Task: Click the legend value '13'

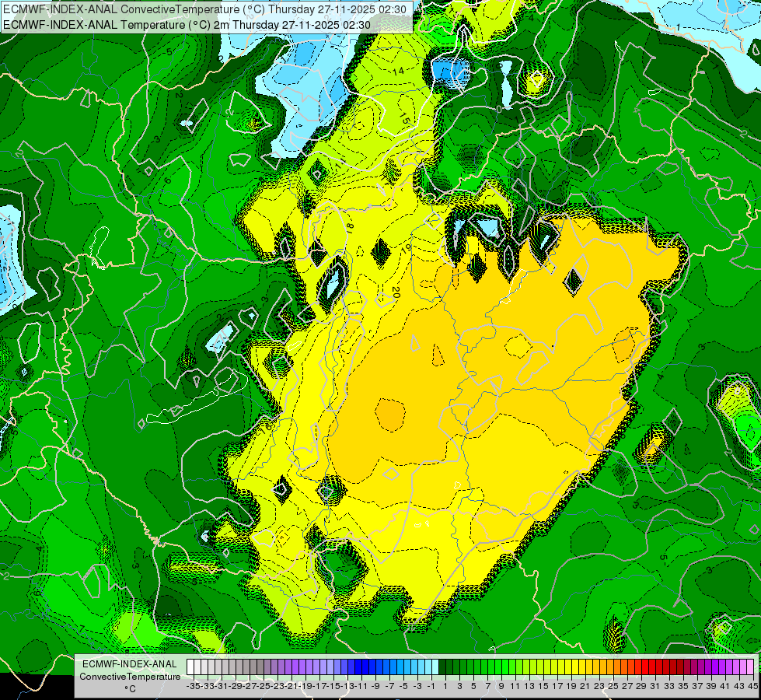Action: coord(529,686)
